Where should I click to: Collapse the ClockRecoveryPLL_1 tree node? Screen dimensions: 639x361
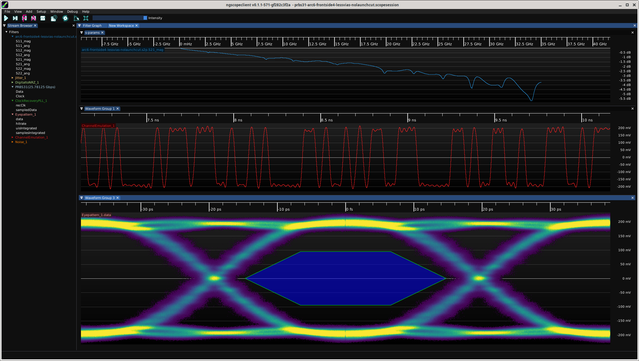click(x=12, y=100)
